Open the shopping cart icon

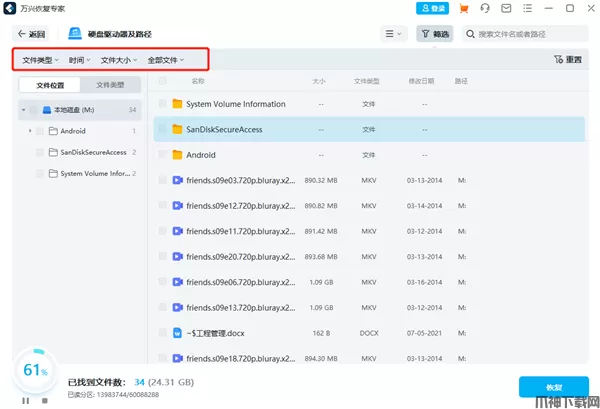pos(466,9)
